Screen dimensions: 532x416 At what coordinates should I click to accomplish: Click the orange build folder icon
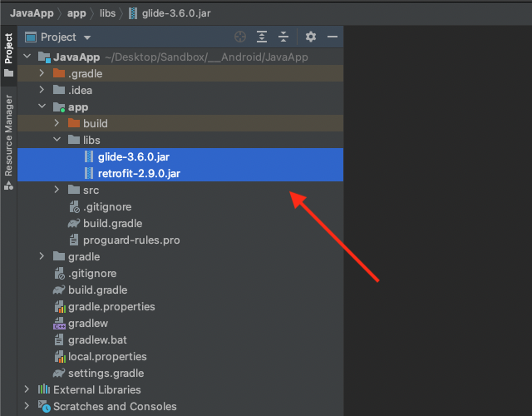tap(74, 123)
